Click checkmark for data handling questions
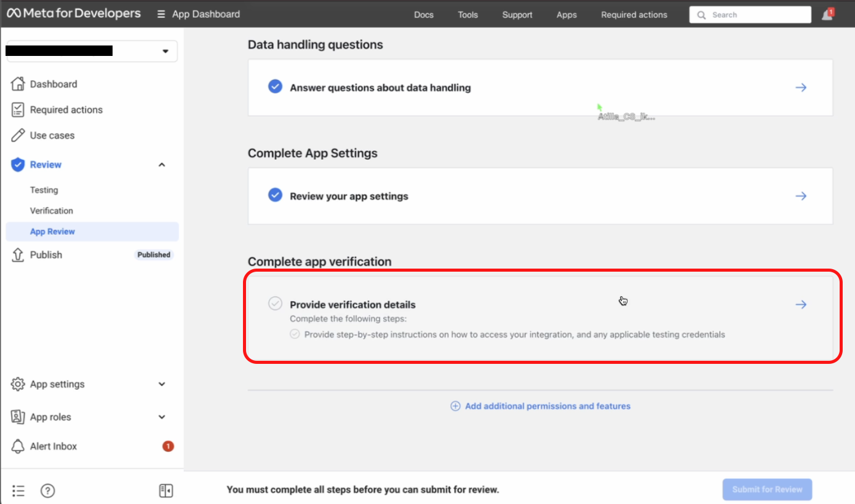 click(275, 87)
